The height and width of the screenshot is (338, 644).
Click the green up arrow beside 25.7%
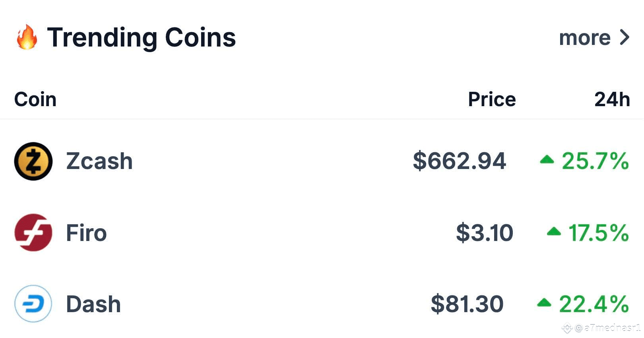(x=547, y=160)
